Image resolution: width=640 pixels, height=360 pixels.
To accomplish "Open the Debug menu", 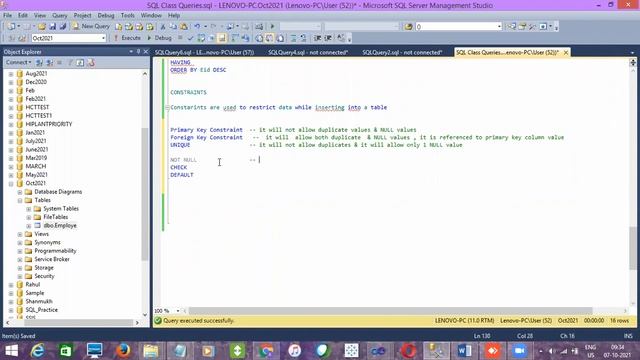I will click(106, 15).
